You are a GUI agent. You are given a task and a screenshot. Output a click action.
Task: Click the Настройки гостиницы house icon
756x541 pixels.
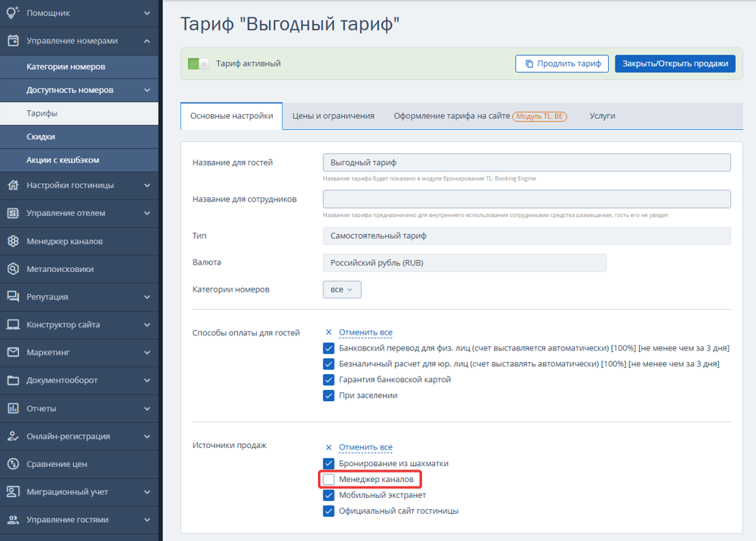point(13,185)
